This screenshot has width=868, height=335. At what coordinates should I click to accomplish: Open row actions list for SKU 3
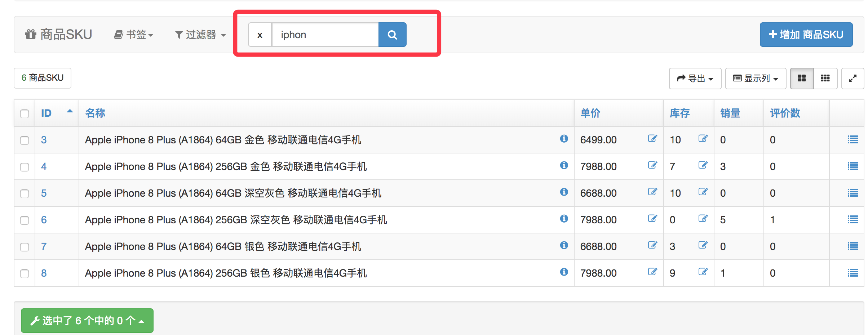[852, 140]
